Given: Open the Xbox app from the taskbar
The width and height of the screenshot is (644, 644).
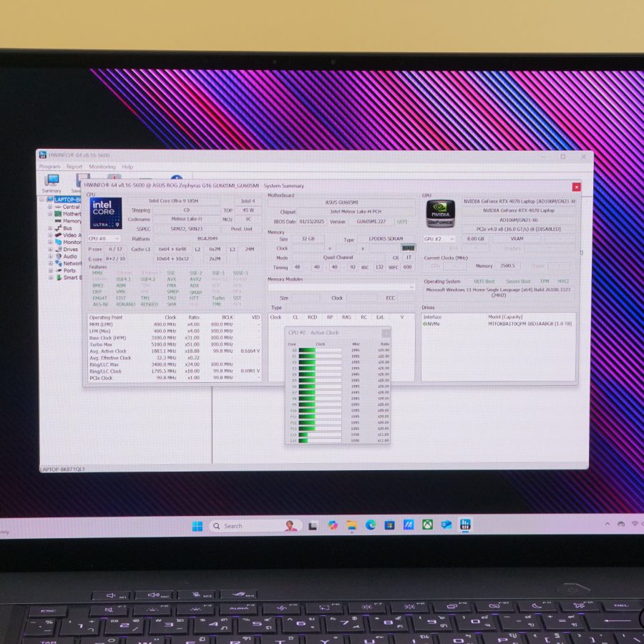Looking at the screenshot, I should click(x=428, y=525).
